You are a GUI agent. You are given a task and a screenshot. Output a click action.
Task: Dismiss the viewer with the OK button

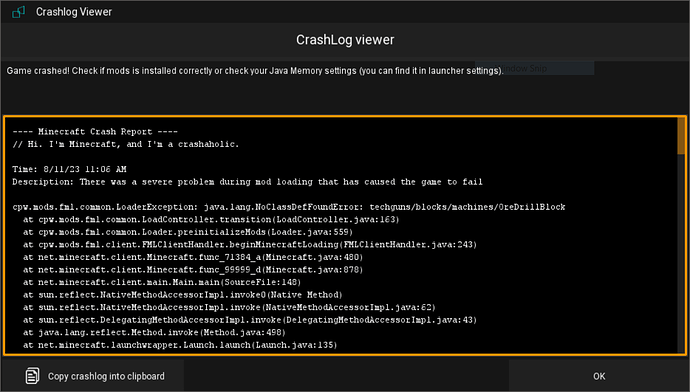(598, 376)
